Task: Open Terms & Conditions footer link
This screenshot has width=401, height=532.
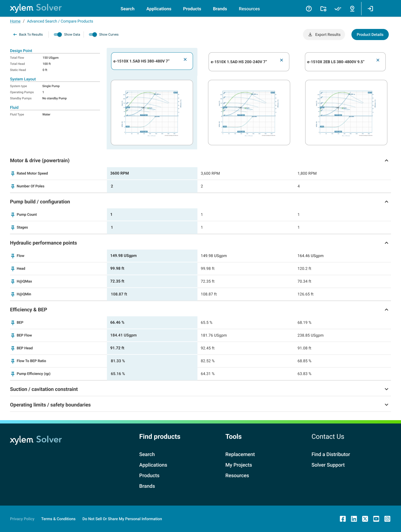Action: [x=58, y=519]
